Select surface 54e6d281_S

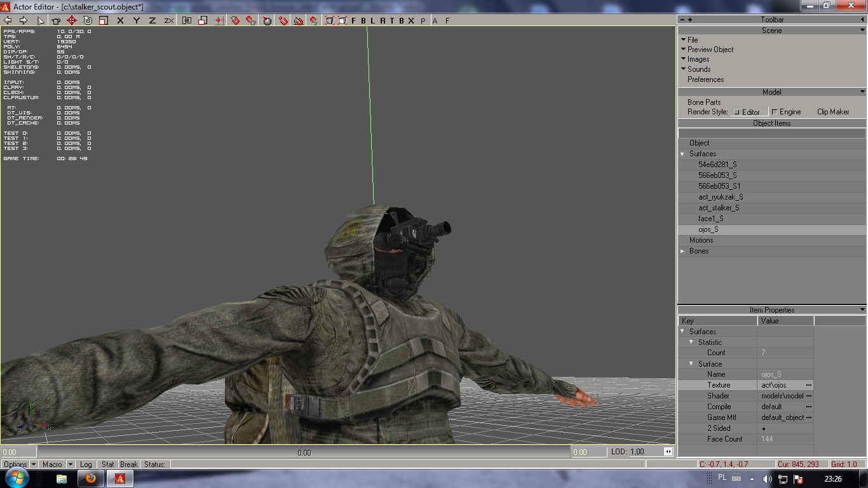(717, 165)
